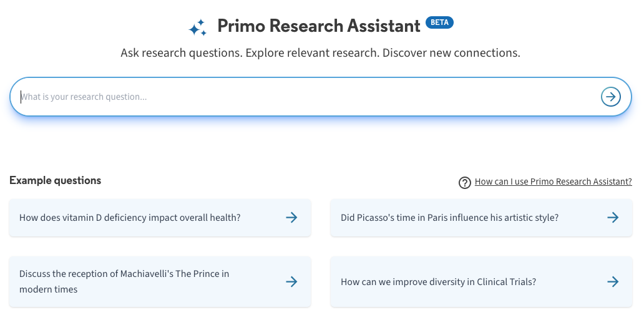The width and height of the screenshot is (644, 320).
Task: Click arrow beside the vitamin D question
Action: [291, 218]
